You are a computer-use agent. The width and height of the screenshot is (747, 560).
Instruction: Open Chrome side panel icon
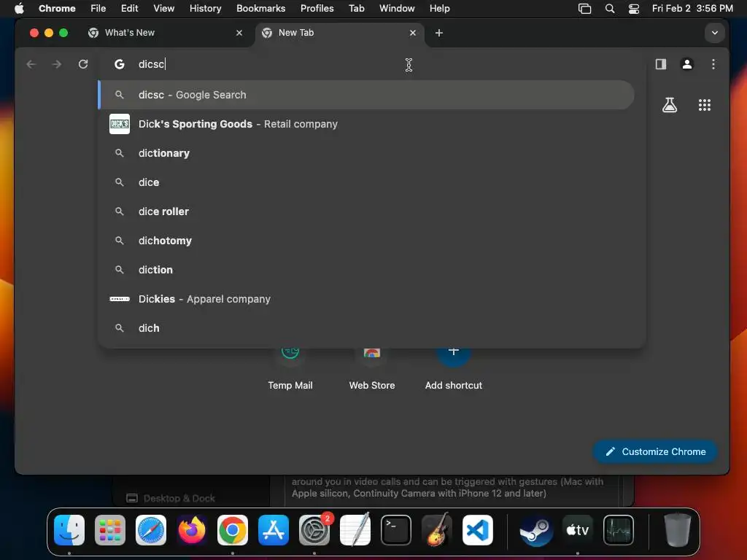[661, 64]
